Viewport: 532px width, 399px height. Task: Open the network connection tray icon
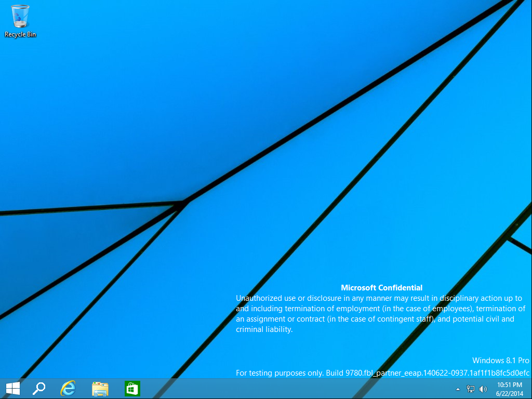tap(471, 389)
